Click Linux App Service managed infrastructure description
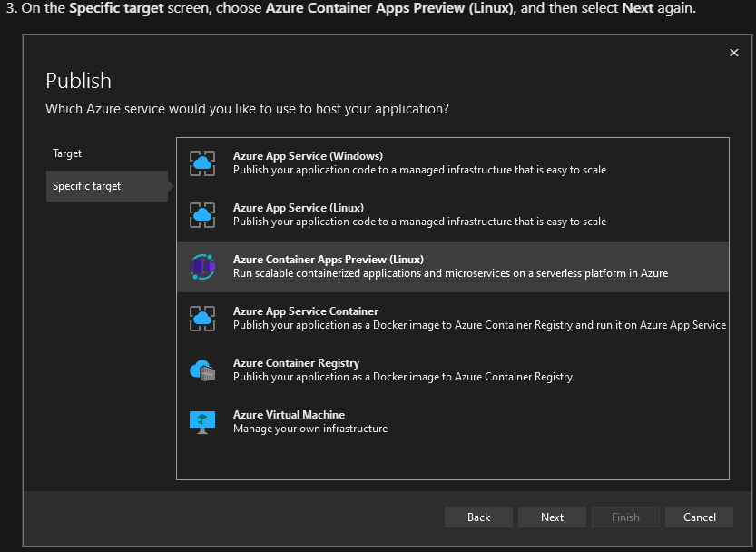The height and width of the screenshot is (552, 756). tap(420, 222)
